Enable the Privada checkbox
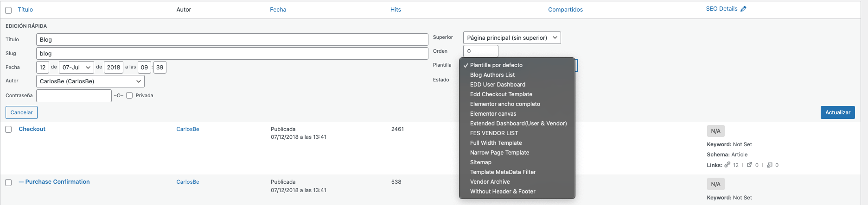This screenshot has width=868, height=205. pyautogui.click(x=129, y=95)
